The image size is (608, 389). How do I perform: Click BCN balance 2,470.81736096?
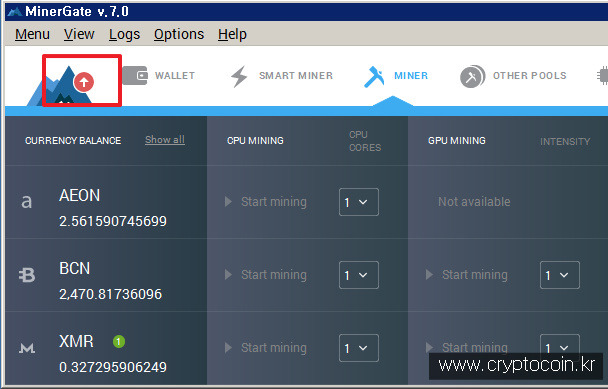[x=111, y=294]
